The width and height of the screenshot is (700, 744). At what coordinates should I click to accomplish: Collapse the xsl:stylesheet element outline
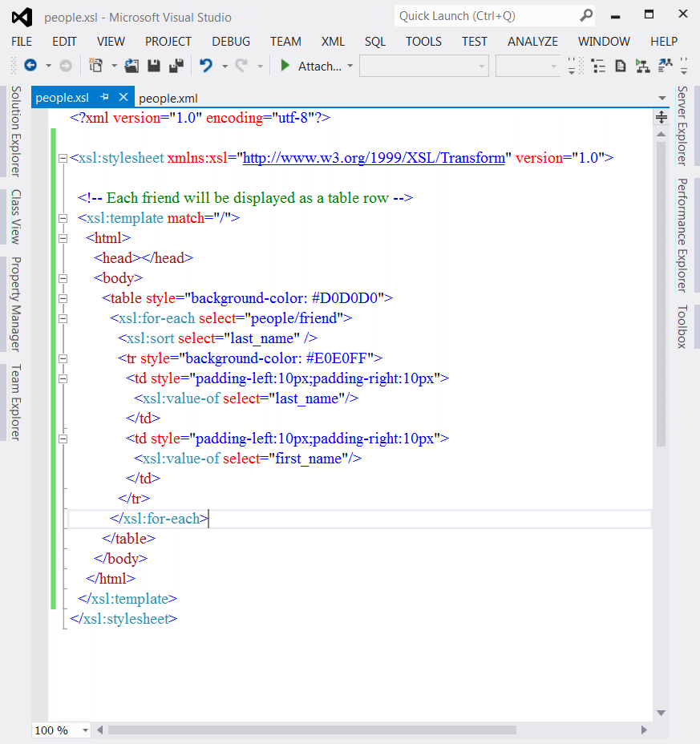(63, 159)
